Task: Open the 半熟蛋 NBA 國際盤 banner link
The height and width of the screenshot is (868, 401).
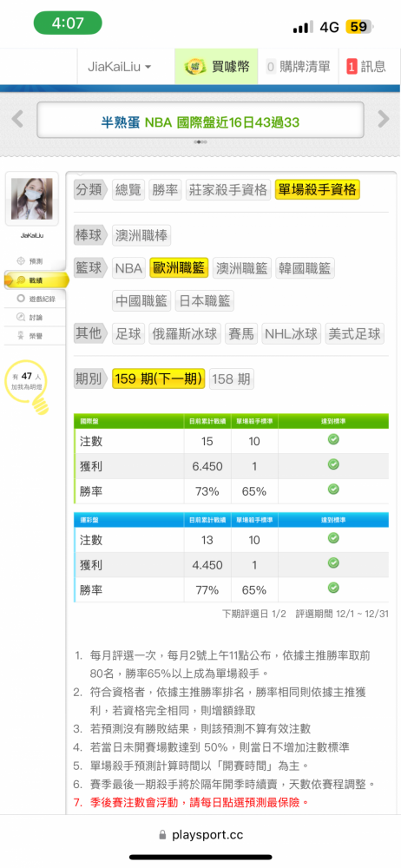Action: [200, 122]
